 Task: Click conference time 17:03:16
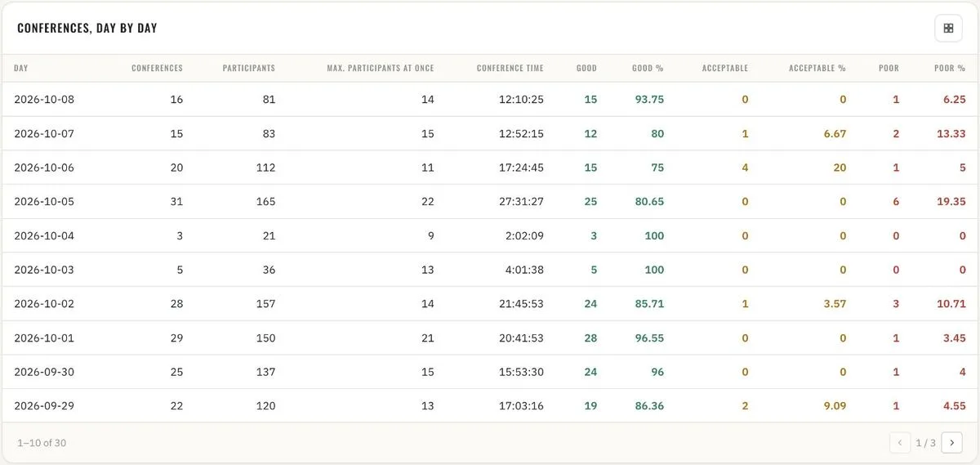coord(521,406)
